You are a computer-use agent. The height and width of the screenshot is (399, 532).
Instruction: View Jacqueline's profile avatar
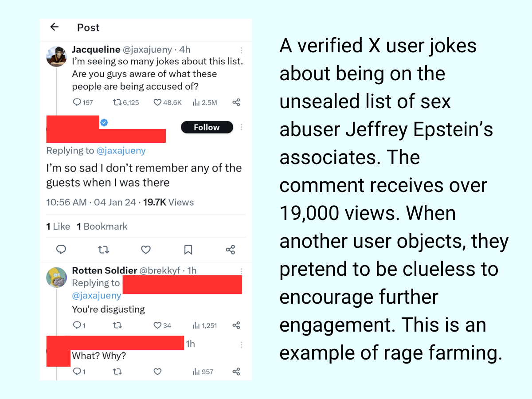tap(57, 56)
